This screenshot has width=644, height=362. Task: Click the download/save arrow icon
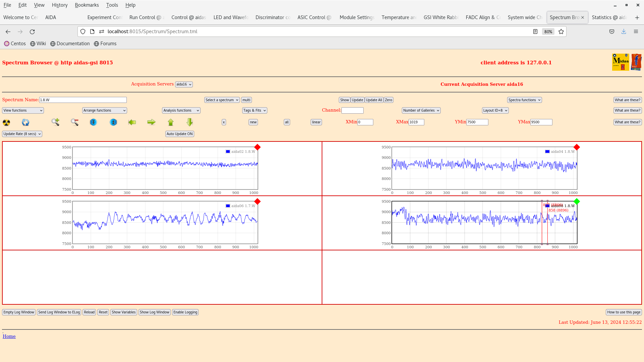(624, 31)
